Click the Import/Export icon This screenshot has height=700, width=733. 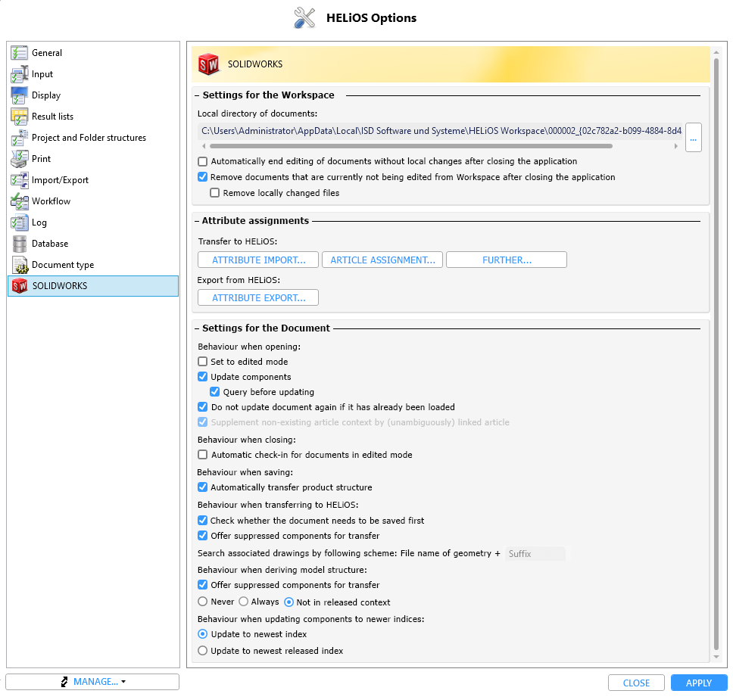19,180
